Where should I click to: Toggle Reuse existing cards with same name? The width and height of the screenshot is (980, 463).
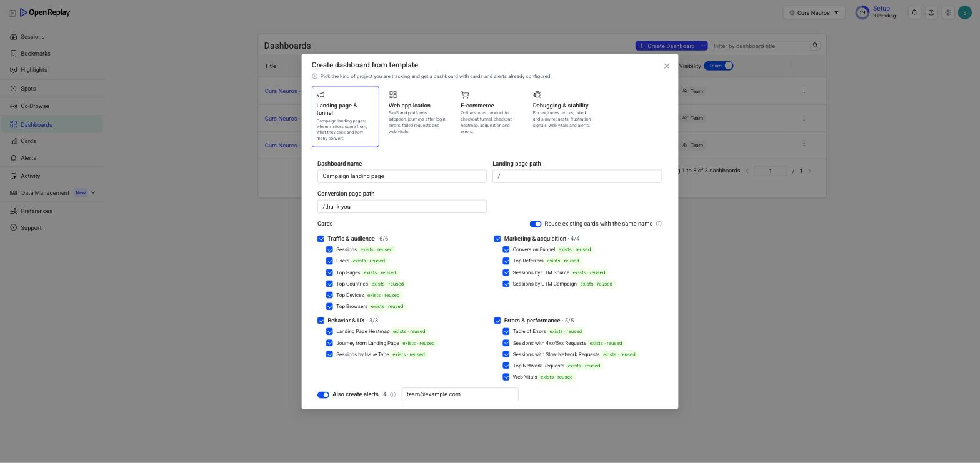point(536,224)
